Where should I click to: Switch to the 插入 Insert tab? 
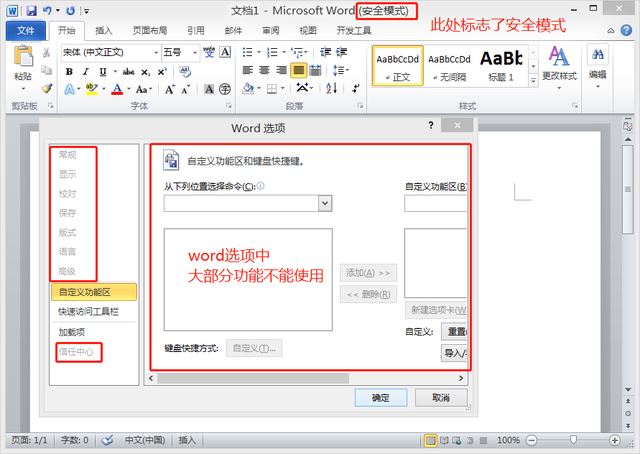pyautogui.click(x=103, y=31)
